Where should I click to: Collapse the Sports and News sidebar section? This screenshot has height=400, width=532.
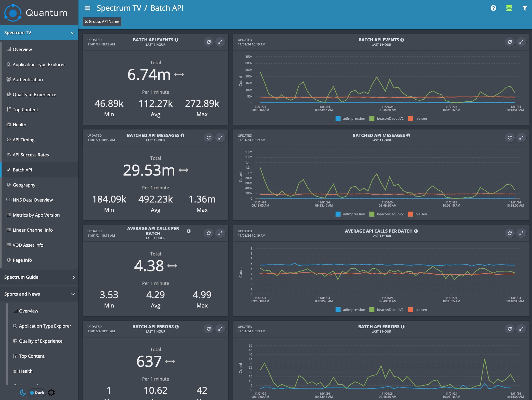click(x=39, y=294)
